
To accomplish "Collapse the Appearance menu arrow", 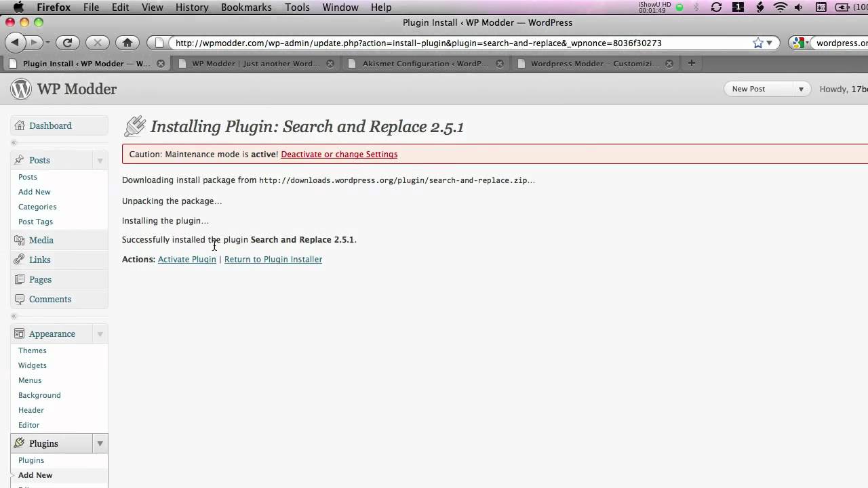I will click(100, 334).
